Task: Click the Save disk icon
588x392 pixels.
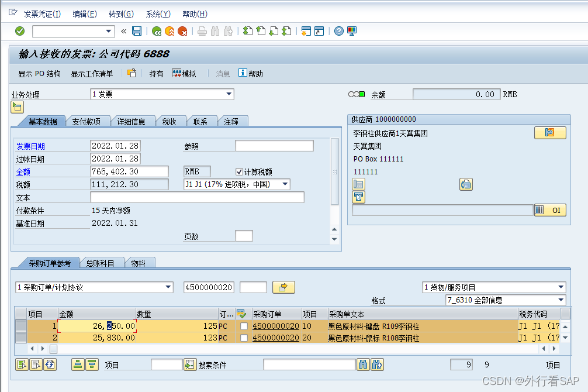Action: [x=137, y=31]
